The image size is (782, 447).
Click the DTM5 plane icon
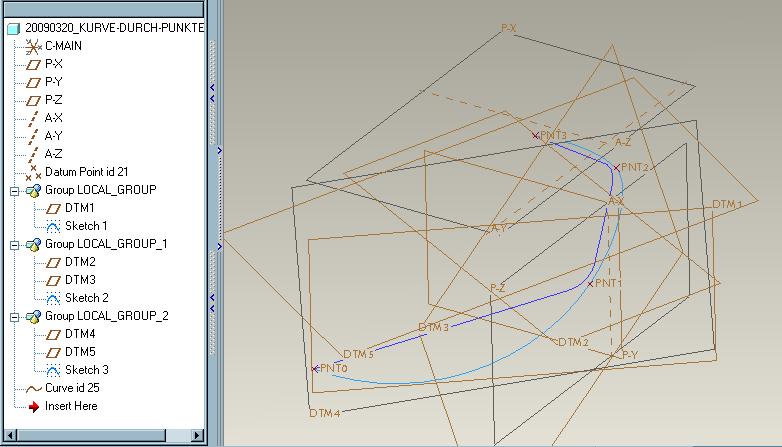[53, 352]
